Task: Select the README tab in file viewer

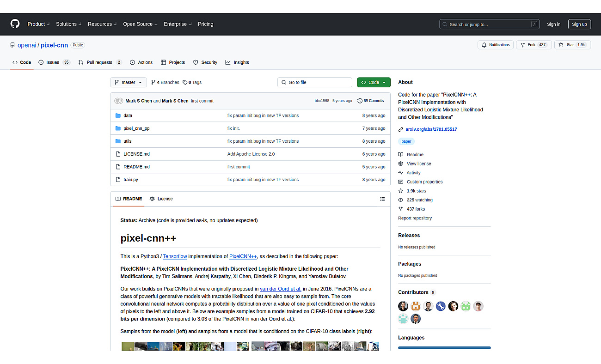Action: coord(129,199)
